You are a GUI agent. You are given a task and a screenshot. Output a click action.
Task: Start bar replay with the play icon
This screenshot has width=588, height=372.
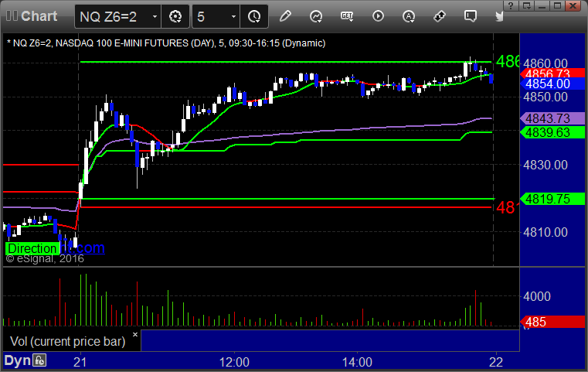click(x=378, y=16)
